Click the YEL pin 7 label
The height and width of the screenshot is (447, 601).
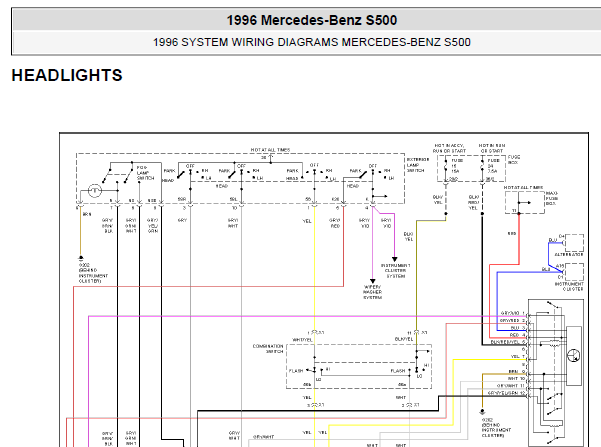(515, 357)
